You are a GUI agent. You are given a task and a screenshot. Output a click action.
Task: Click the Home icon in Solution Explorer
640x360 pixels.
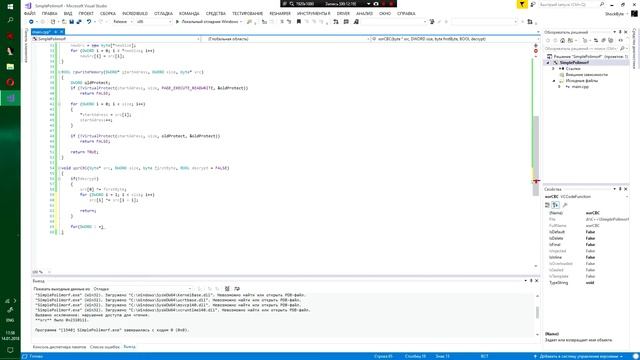point(562,40)
